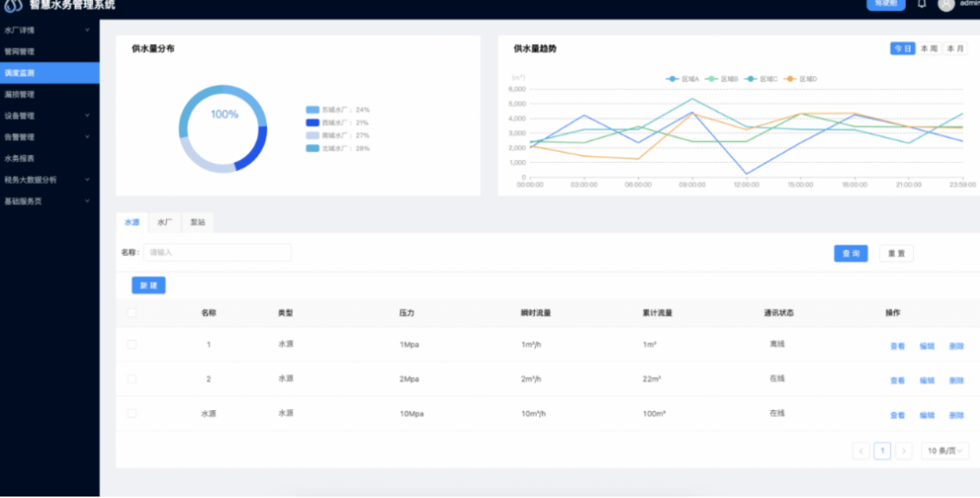
Task: Go to next page using right arrow
Action: (x=904, y=451)
